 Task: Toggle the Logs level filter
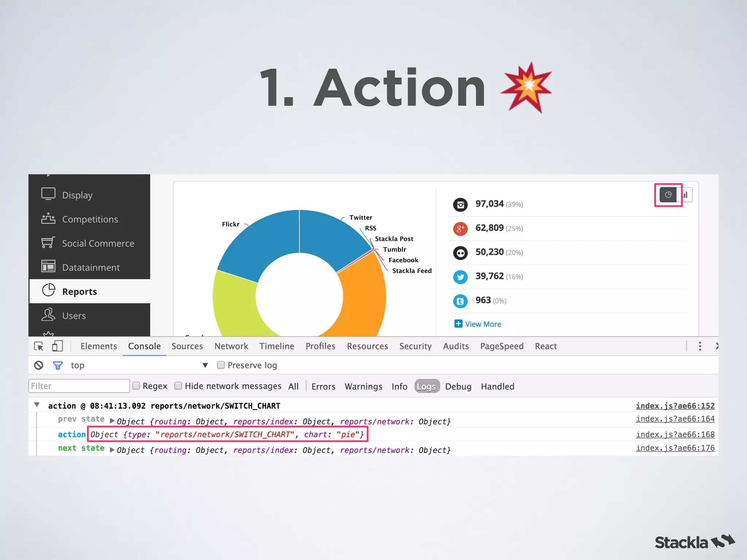click(427, 386)
